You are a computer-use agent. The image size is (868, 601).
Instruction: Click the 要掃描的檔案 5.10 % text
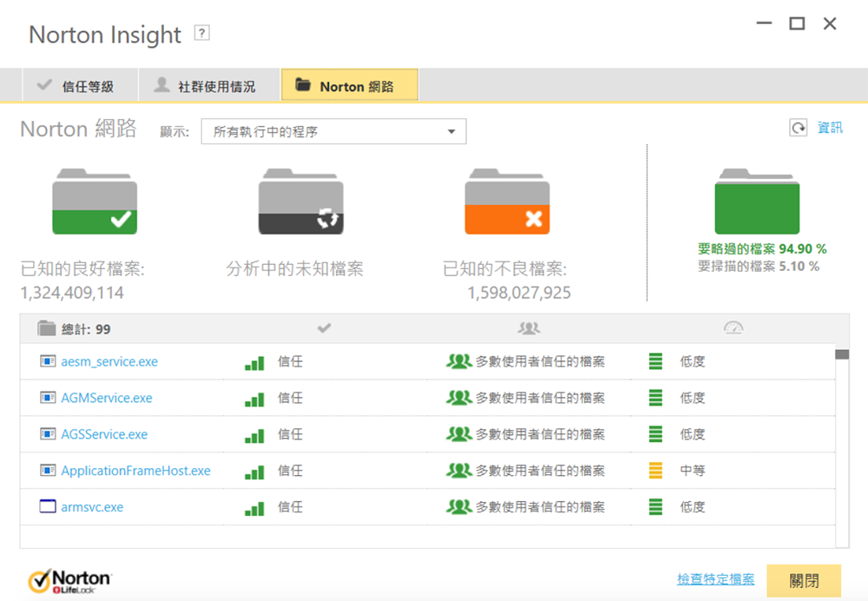pos(759,267)
